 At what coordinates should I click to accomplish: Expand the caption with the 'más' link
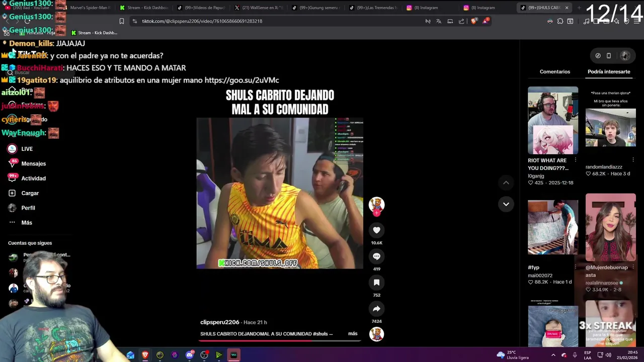[x=353, y=333]
